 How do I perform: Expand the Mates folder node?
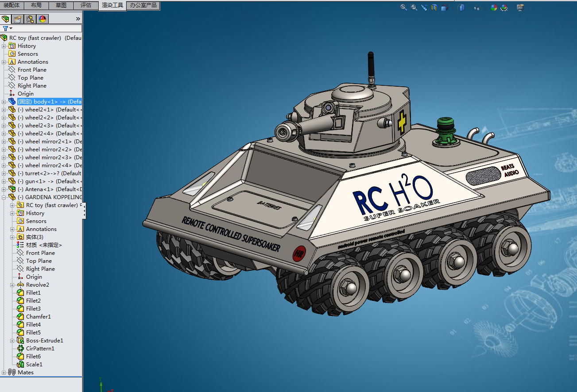[4, 373]
